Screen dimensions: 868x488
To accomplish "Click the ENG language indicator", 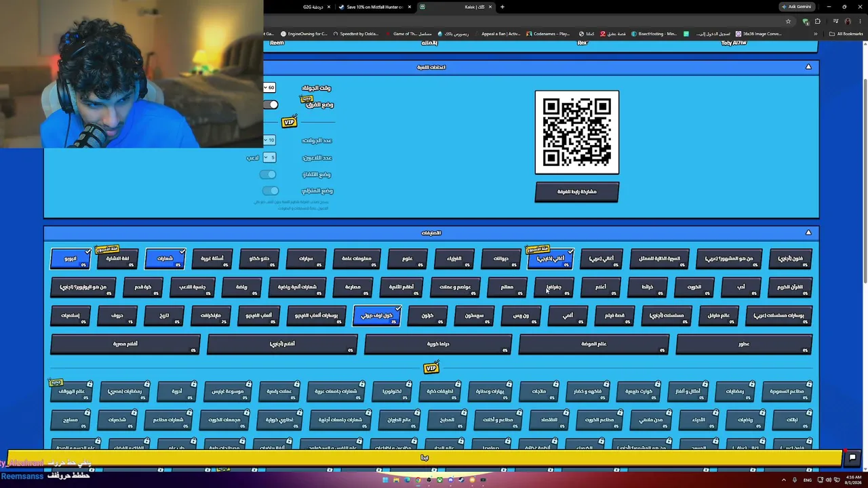I will [x=808, y=480].
